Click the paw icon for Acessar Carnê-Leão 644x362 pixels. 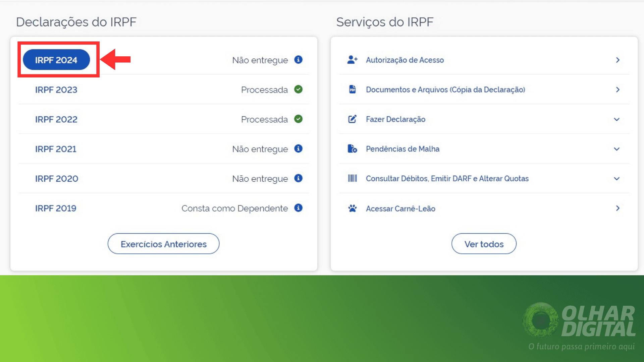(x=352, y=208)
